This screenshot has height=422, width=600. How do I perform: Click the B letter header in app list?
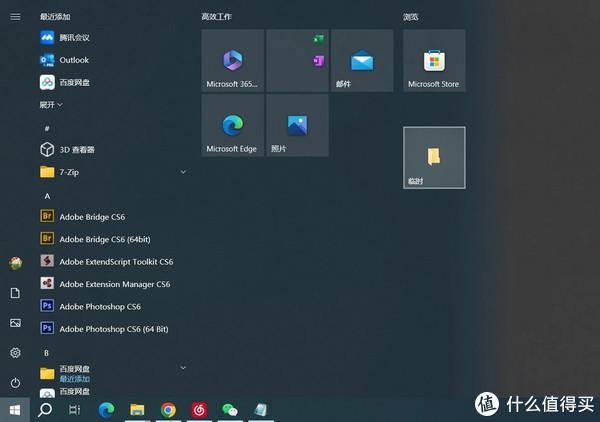point(46,353)
